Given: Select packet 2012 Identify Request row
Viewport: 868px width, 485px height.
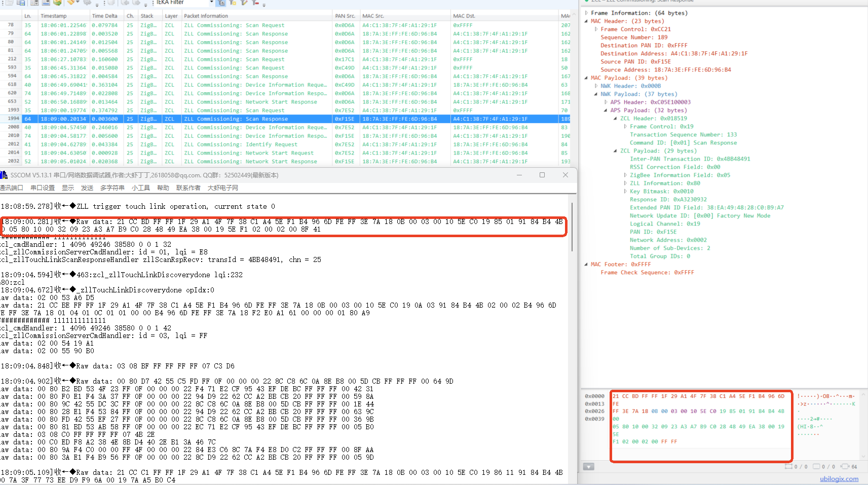Looking at the screenshot, I should pos(285,144).
